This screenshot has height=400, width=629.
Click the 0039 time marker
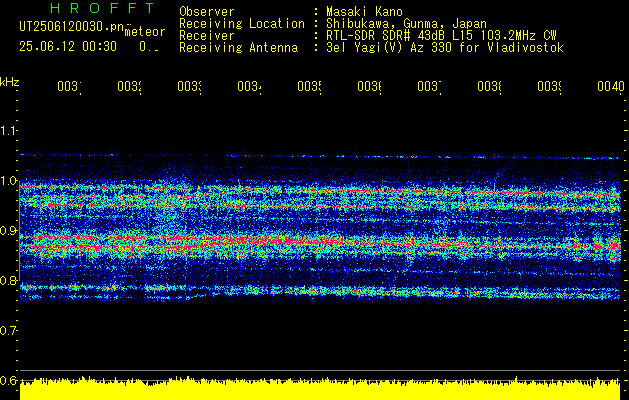[x=549, y=86]
